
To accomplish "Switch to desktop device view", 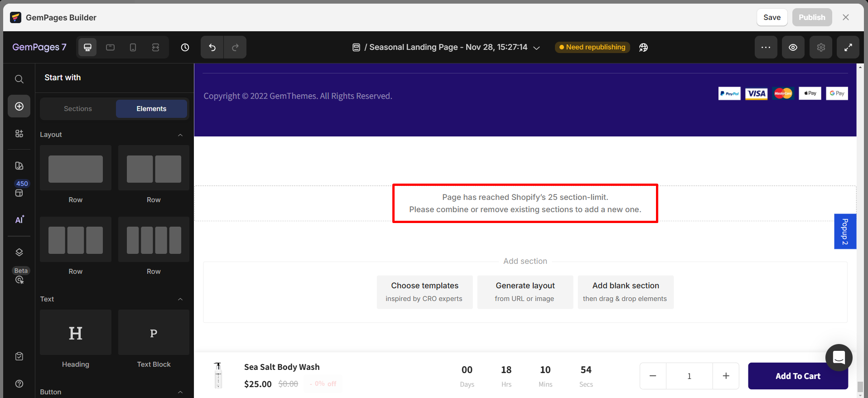I will [x=87, y=48].
